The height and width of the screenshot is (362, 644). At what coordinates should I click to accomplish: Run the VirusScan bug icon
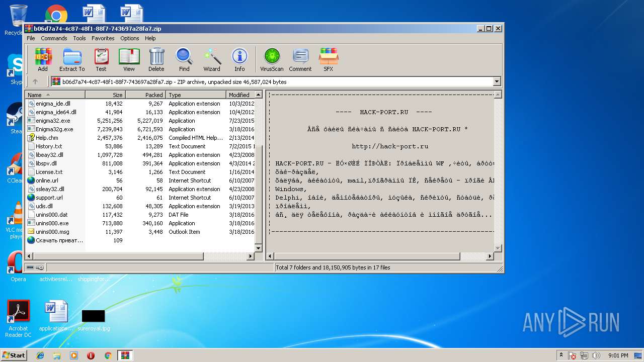pos(272,60)
